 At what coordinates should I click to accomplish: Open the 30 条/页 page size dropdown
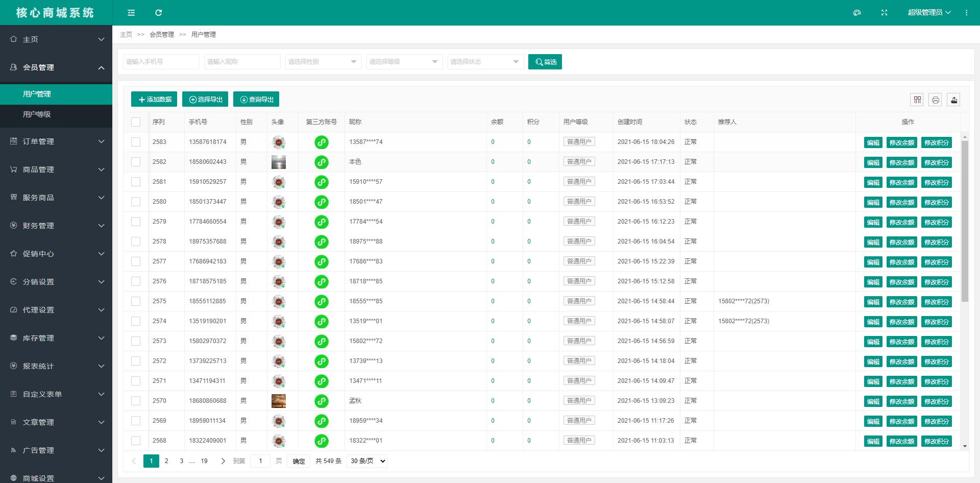tap(367, 461)
